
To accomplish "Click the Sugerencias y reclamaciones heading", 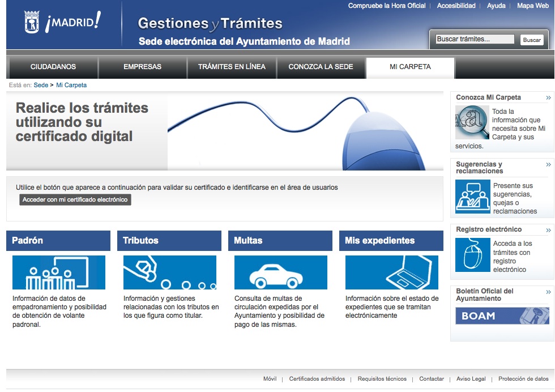I will 479,168.
